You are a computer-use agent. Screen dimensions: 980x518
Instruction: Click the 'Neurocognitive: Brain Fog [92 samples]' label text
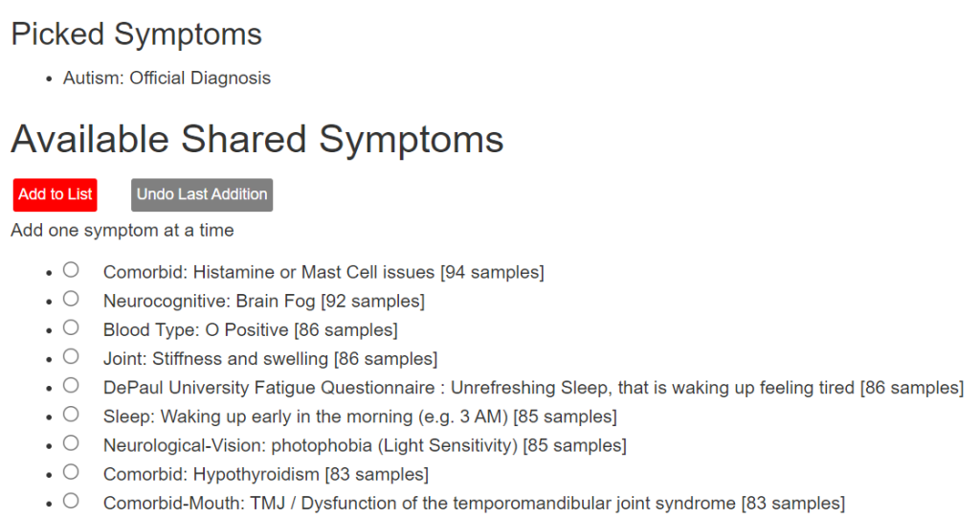[264, 301]
